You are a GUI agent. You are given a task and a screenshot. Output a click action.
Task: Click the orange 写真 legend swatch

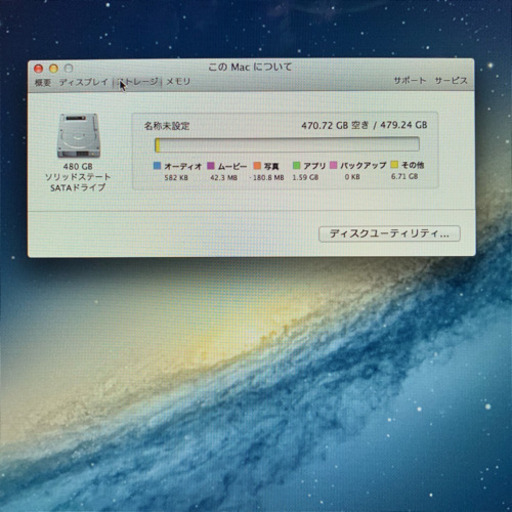pyautogui.click(x=257, y=166)
